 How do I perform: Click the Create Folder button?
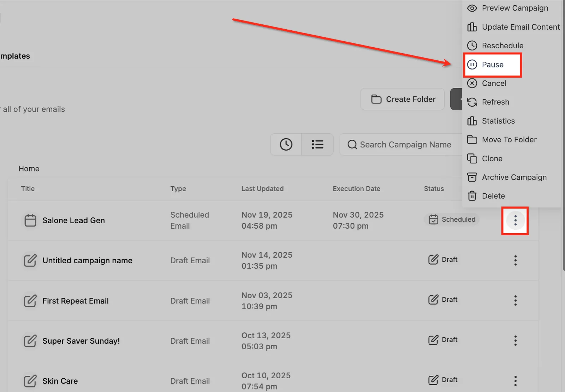[403, 99]
